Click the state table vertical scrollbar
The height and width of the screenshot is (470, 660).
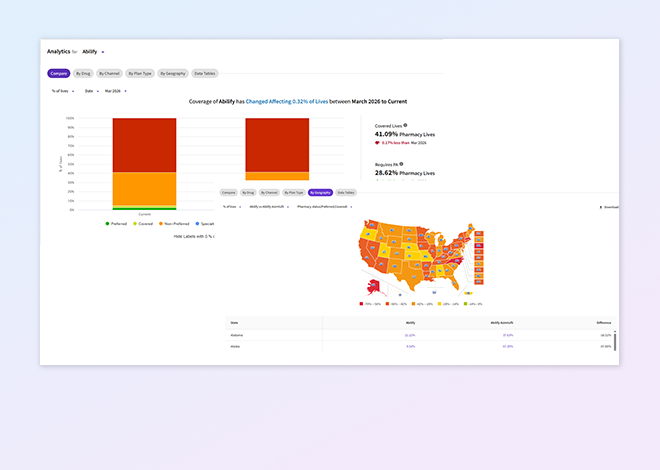point(615,341)
